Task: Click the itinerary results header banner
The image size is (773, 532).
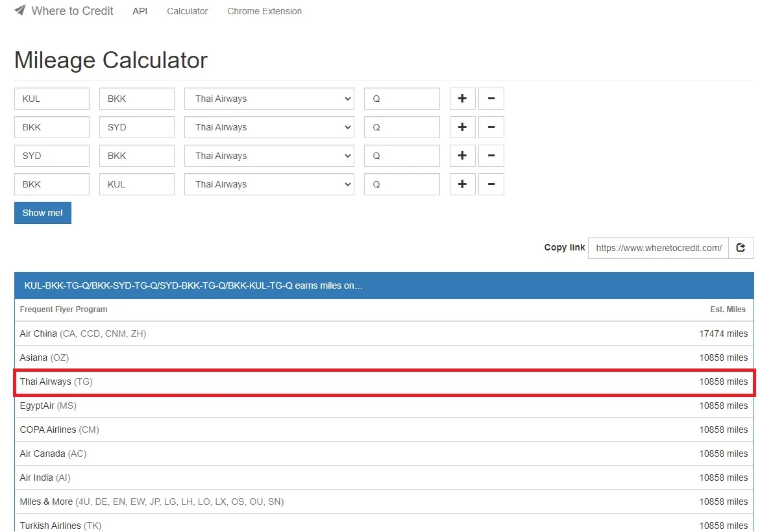Action: tap(384, 285)
